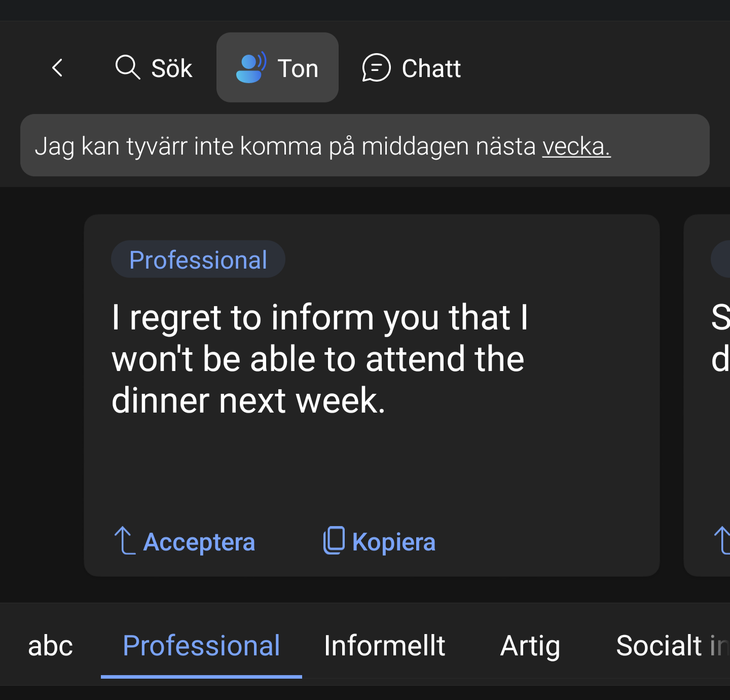Click the Chatt speech bubble icon
The width and height of the screenshot is (730, 700).
tap(376, 68)
